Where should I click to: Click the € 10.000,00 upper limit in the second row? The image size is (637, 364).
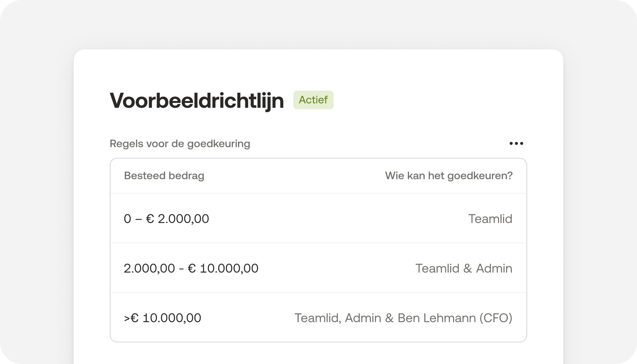click(223, 268)
